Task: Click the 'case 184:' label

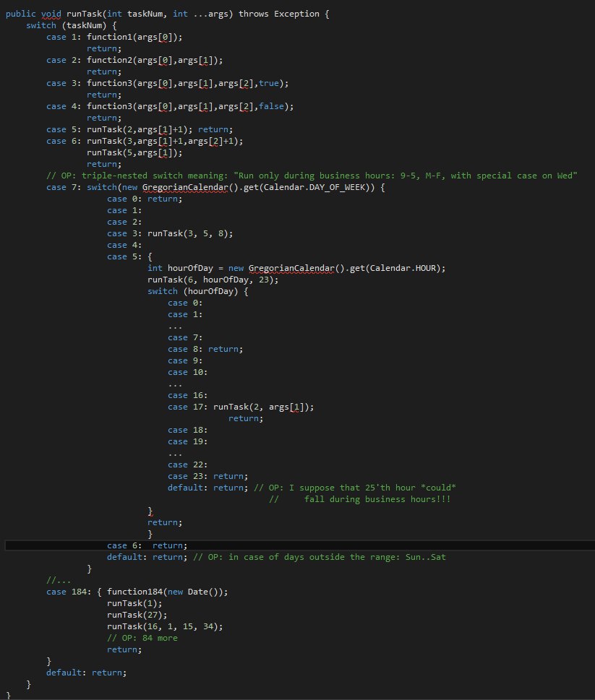Action: (x=69, y=592)
